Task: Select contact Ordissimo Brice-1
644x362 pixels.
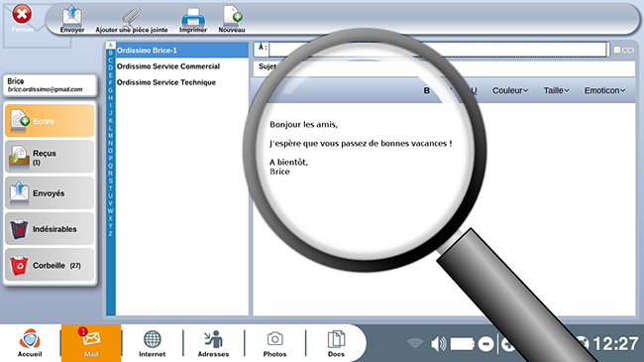Action: pyautogui.click(x=182, y=50)
